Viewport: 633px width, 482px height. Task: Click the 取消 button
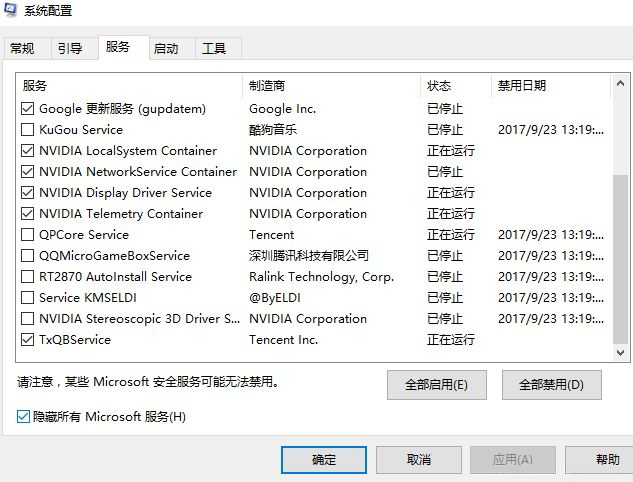[419, 459]
